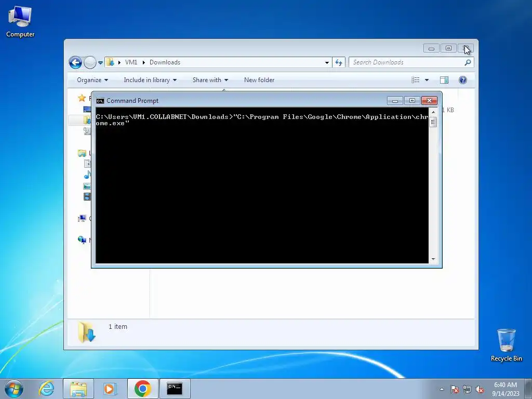Open the volume speaker tray icon
Image resolution: width=532 pixels, height=399 pixels.
click(480, 389)
